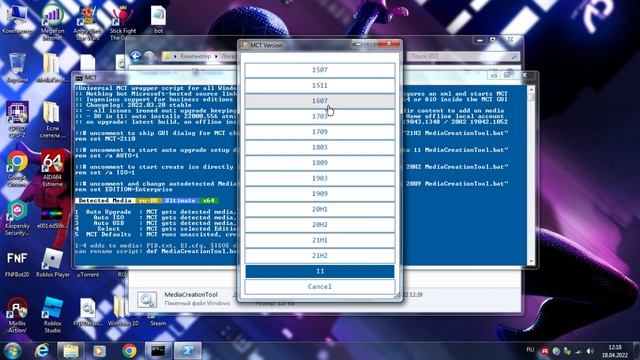The image size is (640, 360).
Task: Open media player taskbar icon
Action: pyautogui.click(x=99, y=351)
